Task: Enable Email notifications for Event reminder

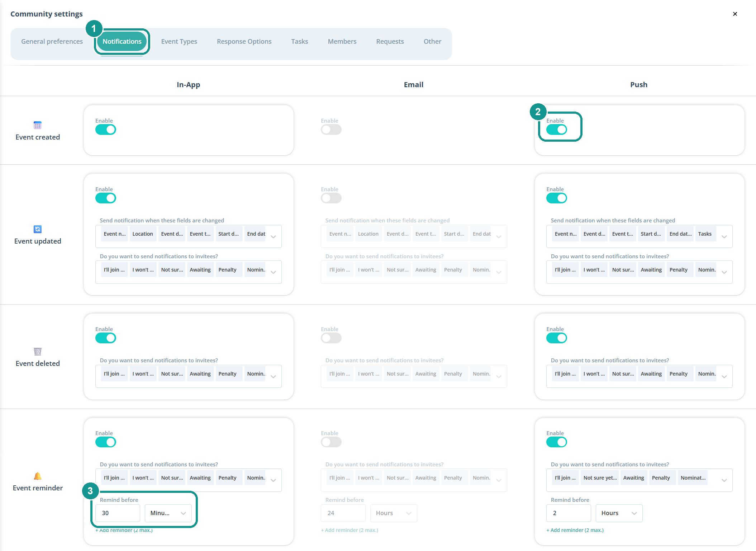Action: click(x=331, y=442)
